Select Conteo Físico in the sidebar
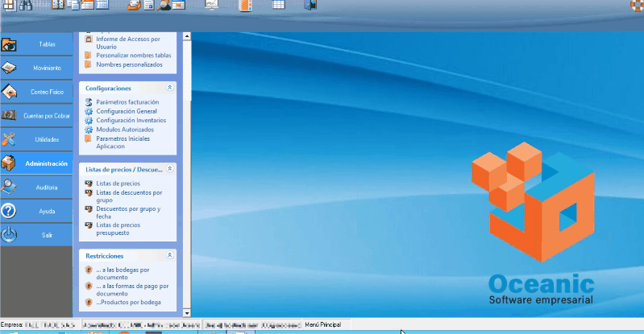Image resolution: width=644 pixels, height=334 pixels. [37, 92]
